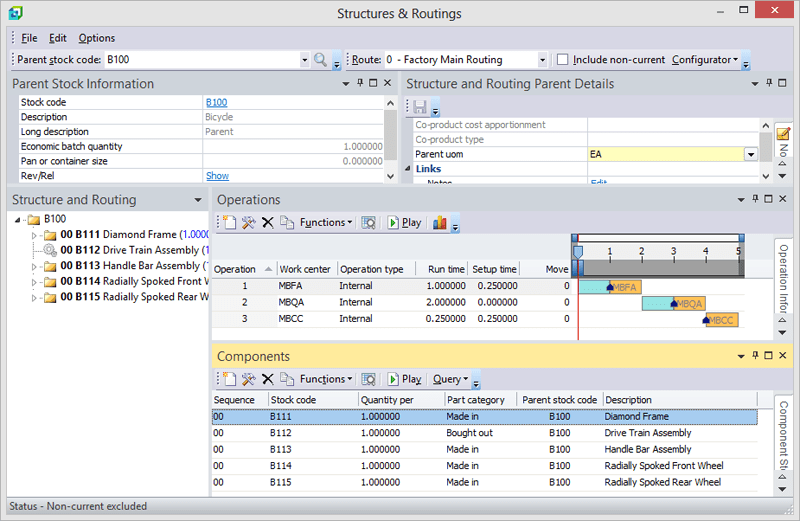The height and width of the screenshot is (521, 800).
Task: Click the Delete X icon in Operations toolbar
Action: click(x=267, y=223)
